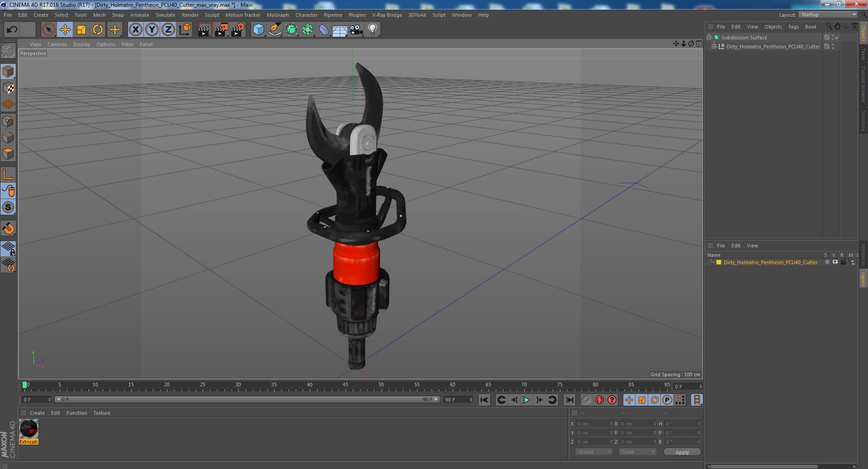The width and height of the screenshot is (868, 469).
Task: Switch to Points mode
Action: tap(8, 121)
